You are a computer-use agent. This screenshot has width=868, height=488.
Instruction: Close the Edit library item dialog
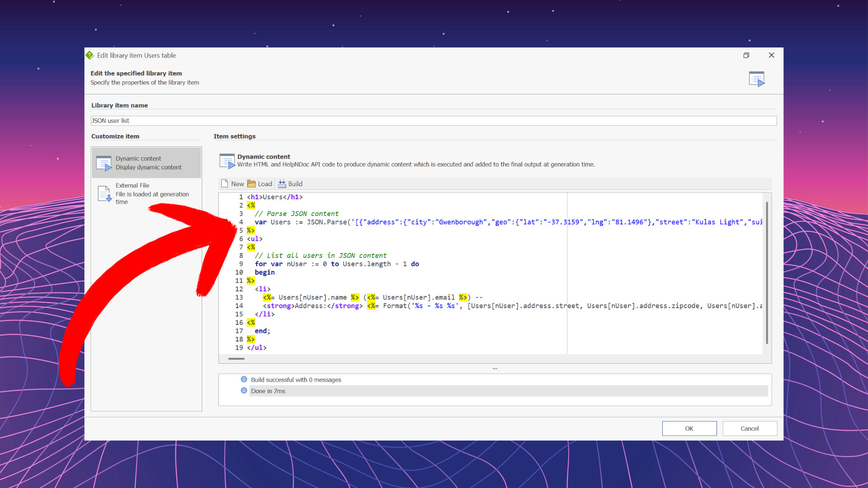tap(772, 55)
